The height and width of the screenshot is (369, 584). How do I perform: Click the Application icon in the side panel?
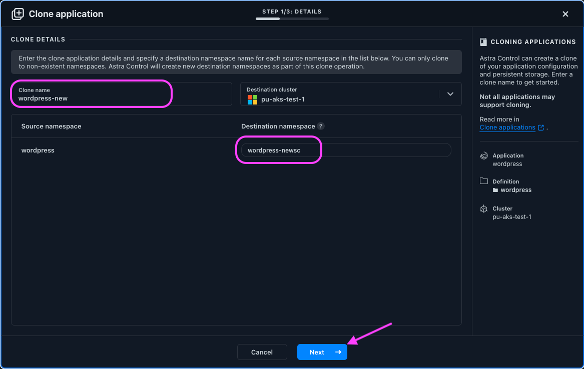(x=484, y=156)
